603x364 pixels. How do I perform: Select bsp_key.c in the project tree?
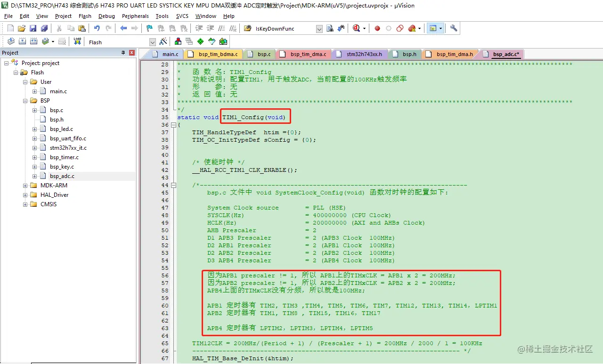click(x=62, y=167)
